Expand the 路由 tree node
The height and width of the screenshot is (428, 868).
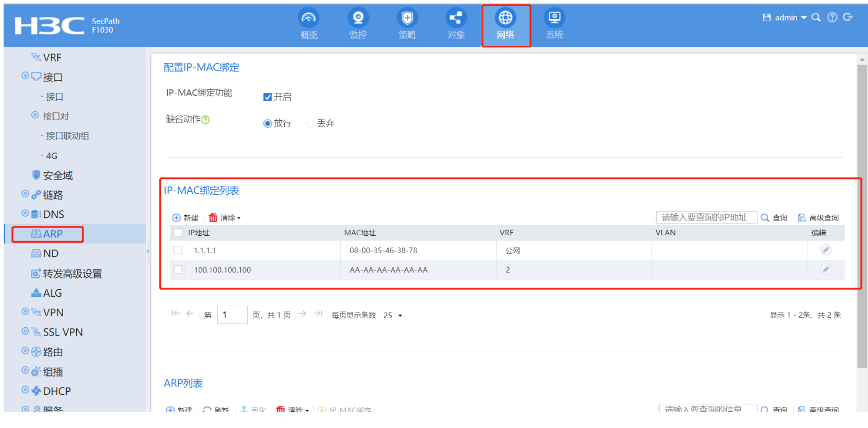coord(25,351)
